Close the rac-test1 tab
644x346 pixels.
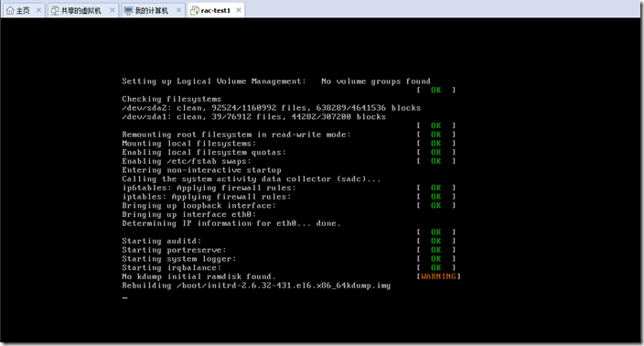pyautogui.click(x=239, y=10)
